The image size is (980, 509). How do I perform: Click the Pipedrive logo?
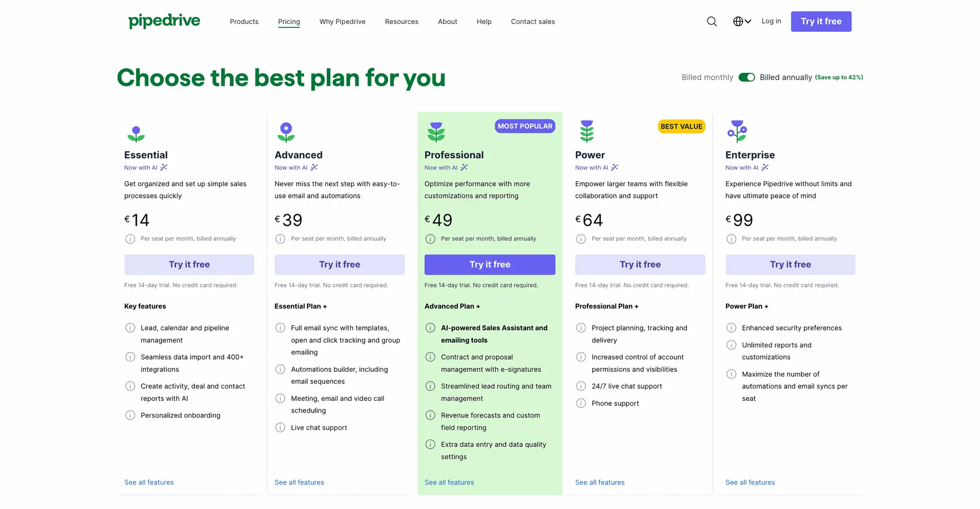click(x=164, y=21)
